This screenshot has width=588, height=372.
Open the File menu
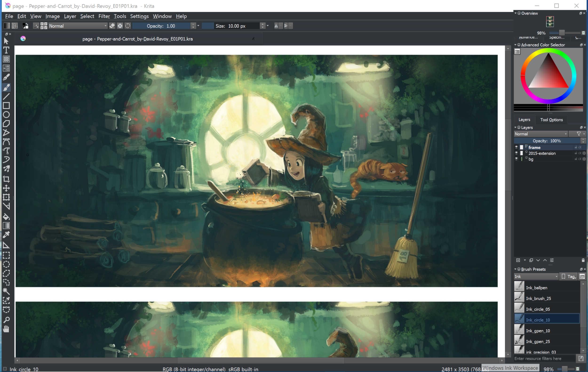(9, 16)
